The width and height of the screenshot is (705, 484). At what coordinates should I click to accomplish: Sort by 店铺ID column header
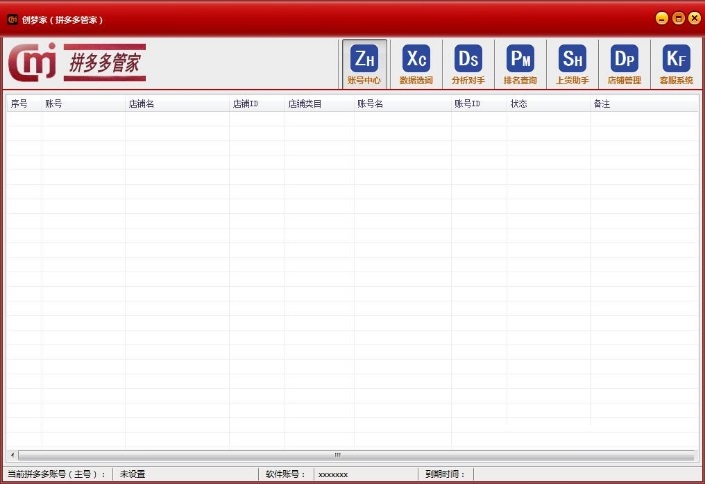point(257,104)
